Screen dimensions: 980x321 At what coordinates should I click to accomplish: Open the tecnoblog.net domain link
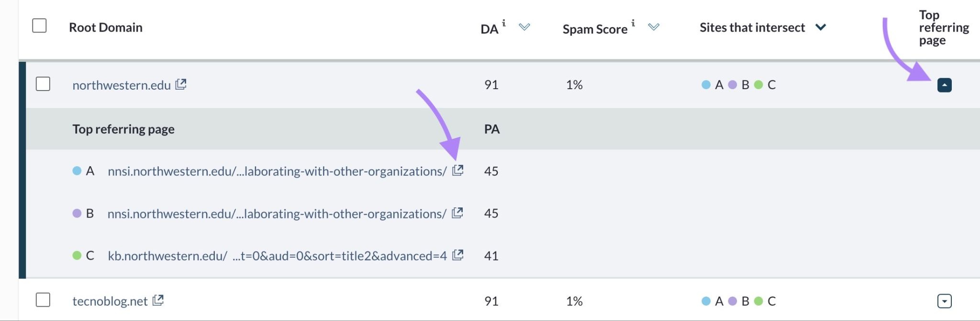click(x=110, y=301)
